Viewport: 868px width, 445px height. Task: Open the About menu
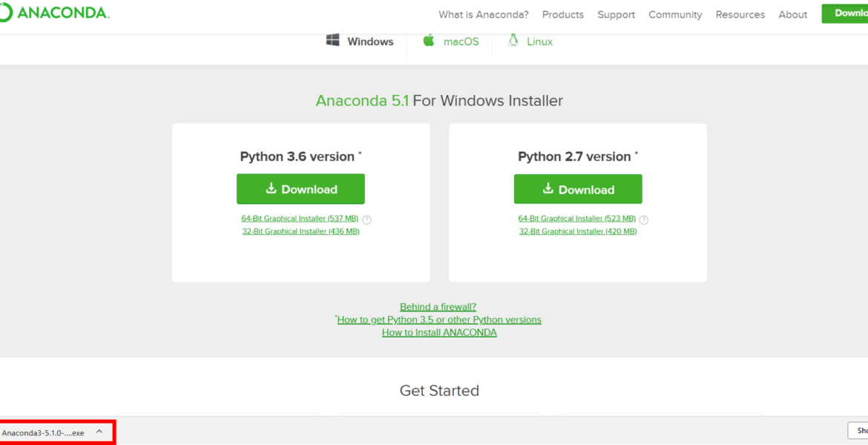click(793, 14)
